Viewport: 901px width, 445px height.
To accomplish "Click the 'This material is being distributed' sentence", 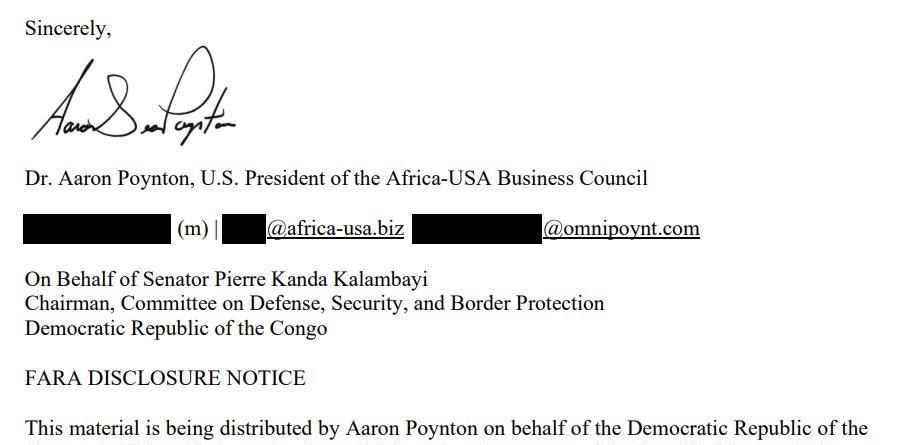I will [446, 429].
